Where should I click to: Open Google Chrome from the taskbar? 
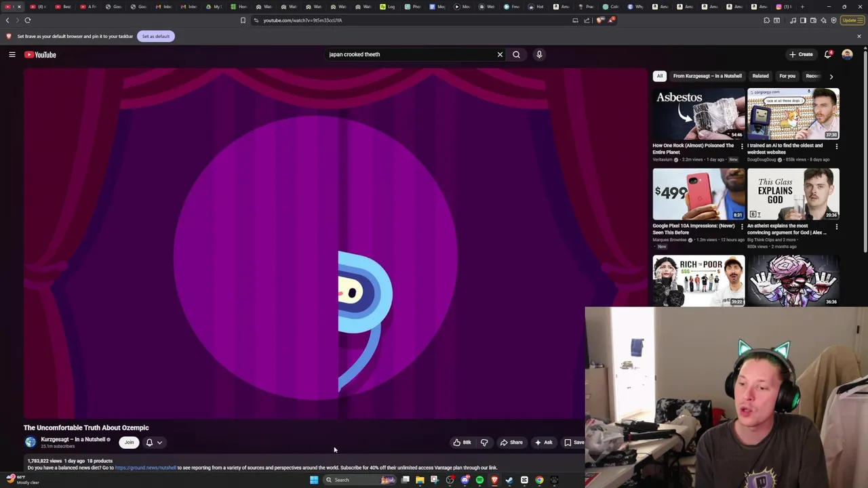539,480
